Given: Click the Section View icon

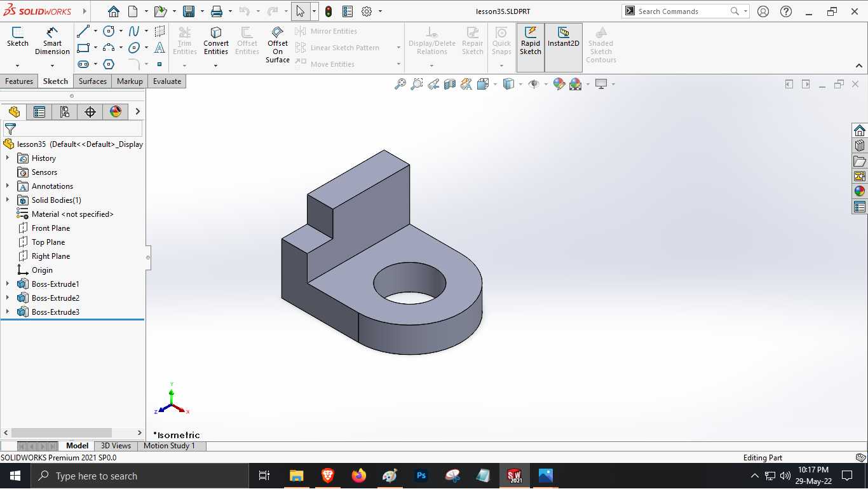Looking at the screenshot, I should coord(450,84).
